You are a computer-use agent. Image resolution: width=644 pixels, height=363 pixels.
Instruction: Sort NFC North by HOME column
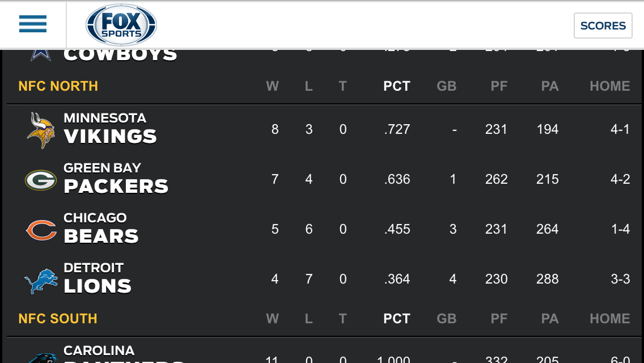tap(609, 86)
